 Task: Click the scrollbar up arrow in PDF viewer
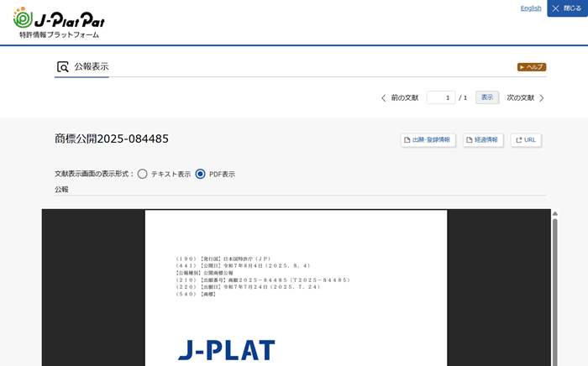click(x=554, y=214)
